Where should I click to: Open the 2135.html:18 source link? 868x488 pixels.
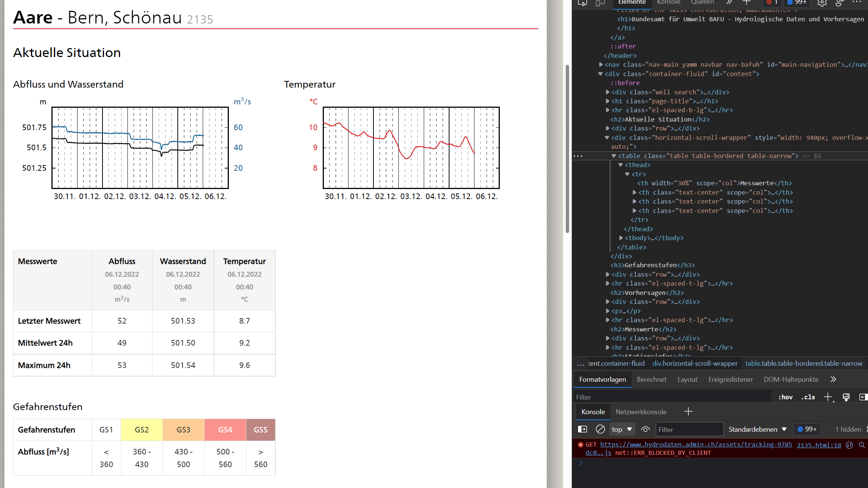[819, 445]
